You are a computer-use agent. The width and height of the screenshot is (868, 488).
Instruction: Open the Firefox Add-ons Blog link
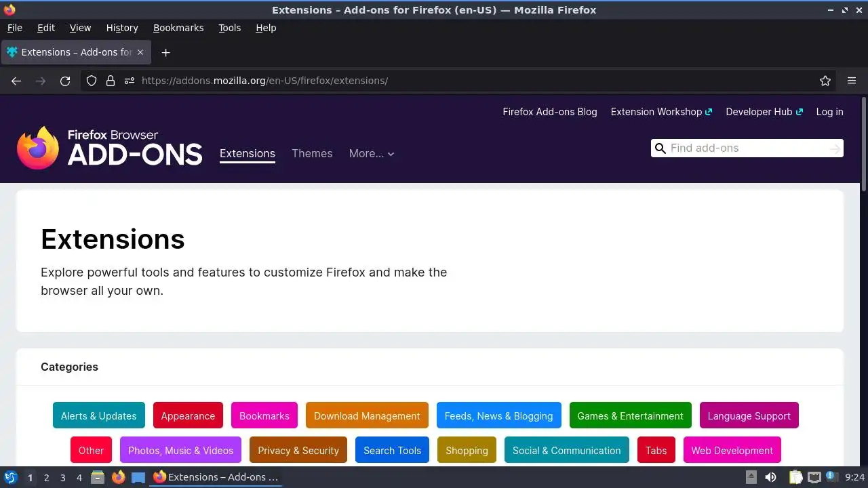click(550, 112)
